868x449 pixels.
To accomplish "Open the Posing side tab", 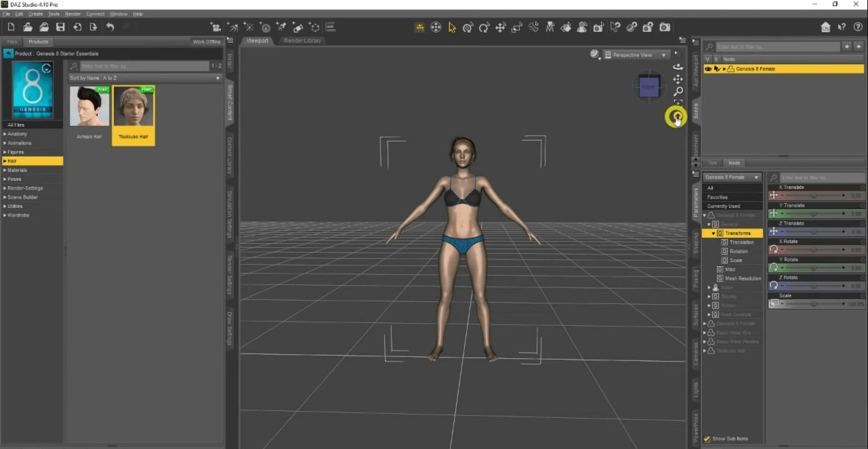I will point(696,278).
